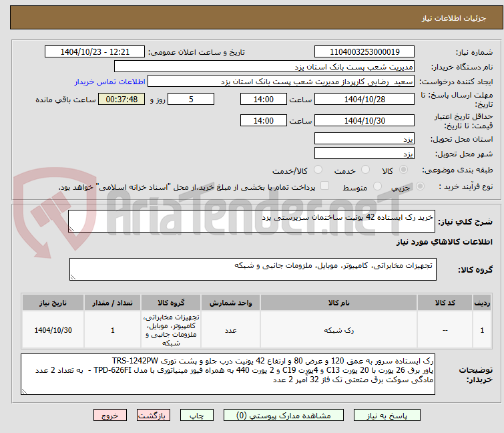This screenshot has width=504, height=433.
Task: Click the 'تاریخ نیاز' column header
Action: tap(53, 303)
